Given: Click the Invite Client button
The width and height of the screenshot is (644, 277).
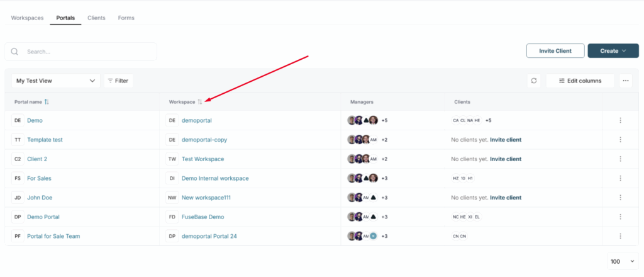Looking at the screenshot, I should [555, 51].
